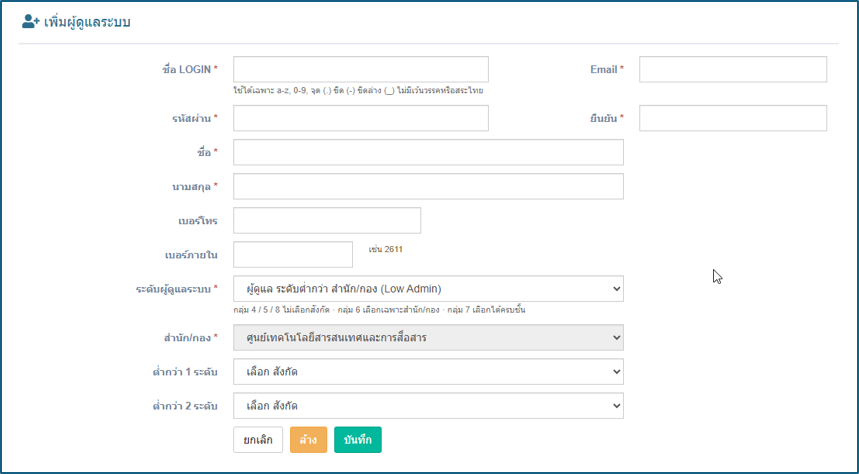Click the Email label
The image size is (859, 474).
[607, 70]
